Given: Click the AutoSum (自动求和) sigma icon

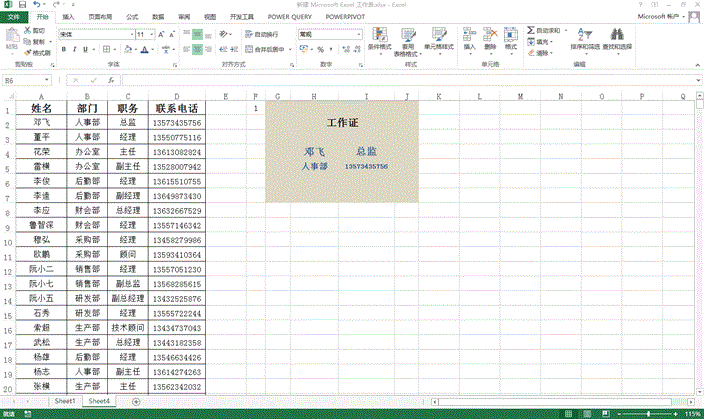Looking at the screenshot, I should (530, 31).
